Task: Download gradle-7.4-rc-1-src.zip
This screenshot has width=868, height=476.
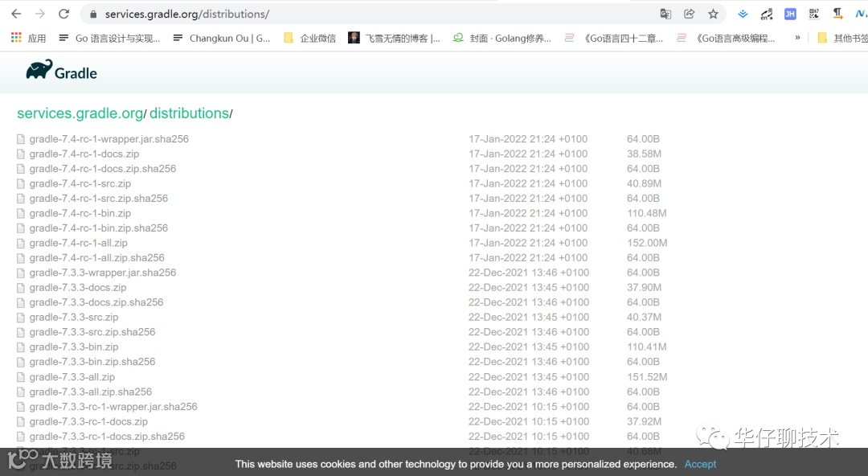Action: [x=80, y=183]
